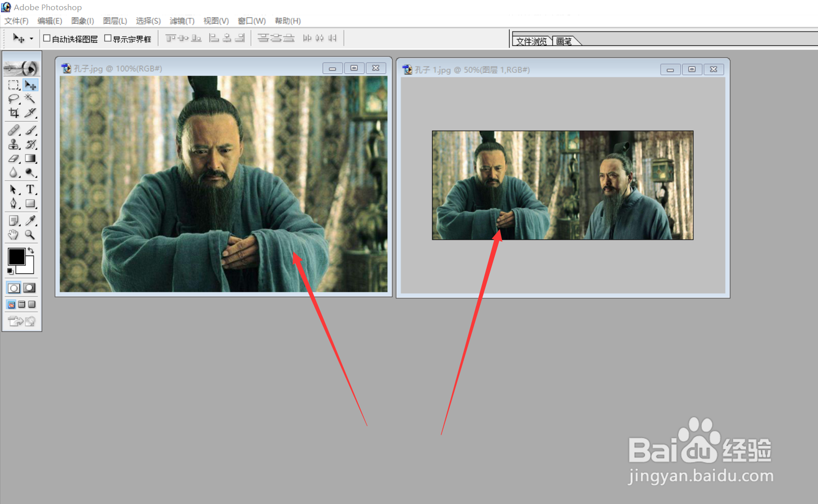Image resolution: width=818 pixels, height=504 pixels.
Task: Select the Rectangular Marquee tool
Action: [14, 85]
